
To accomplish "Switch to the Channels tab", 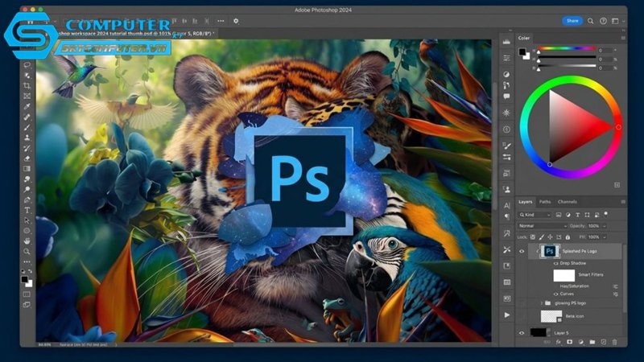I will [x=568, y=202].
